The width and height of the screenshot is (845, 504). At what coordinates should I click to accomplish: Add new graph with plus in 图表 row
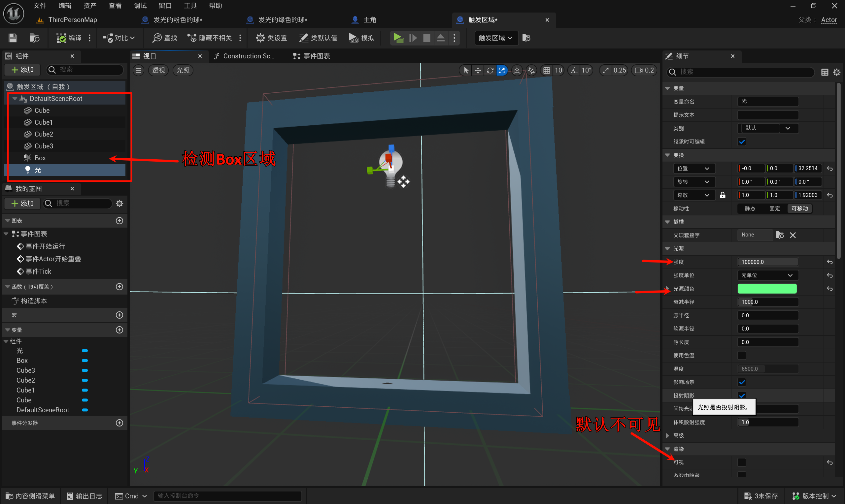119,221
